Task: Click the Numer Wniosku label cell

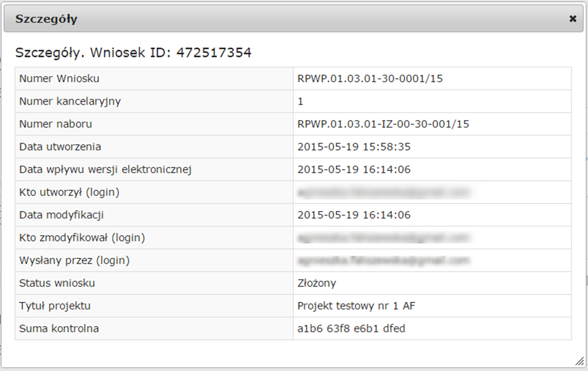Action: [x=154, y=78]
